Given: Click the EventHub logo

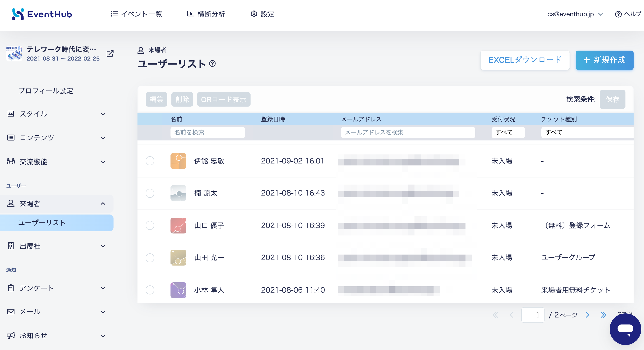Looking at the screenshot, I should point(42,14).
